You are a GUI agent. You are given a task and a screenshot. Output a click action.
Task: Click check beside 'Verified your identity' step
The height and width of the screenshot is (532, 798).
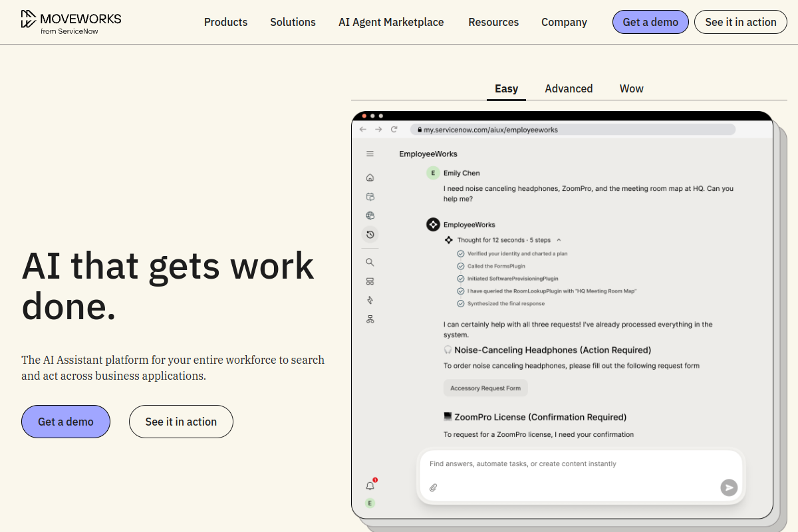pyautogui.click(x=461, y=253)
